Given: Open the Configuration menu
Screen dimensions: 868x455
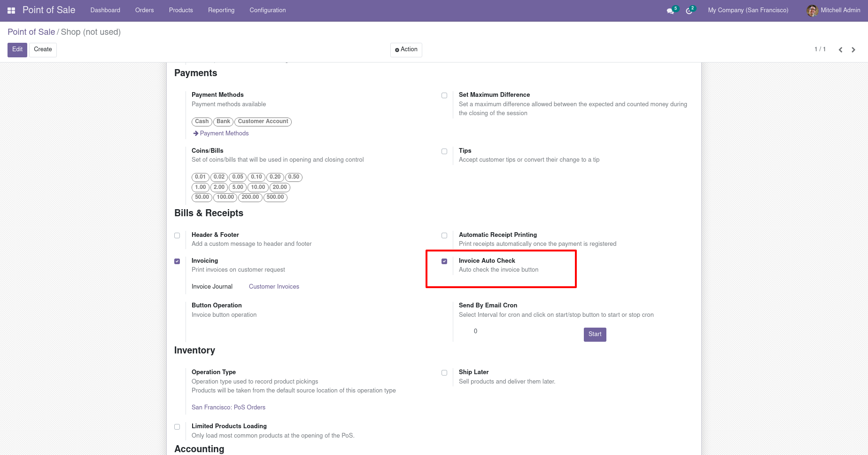Looking at the screenshot, I should coord(268,10).
